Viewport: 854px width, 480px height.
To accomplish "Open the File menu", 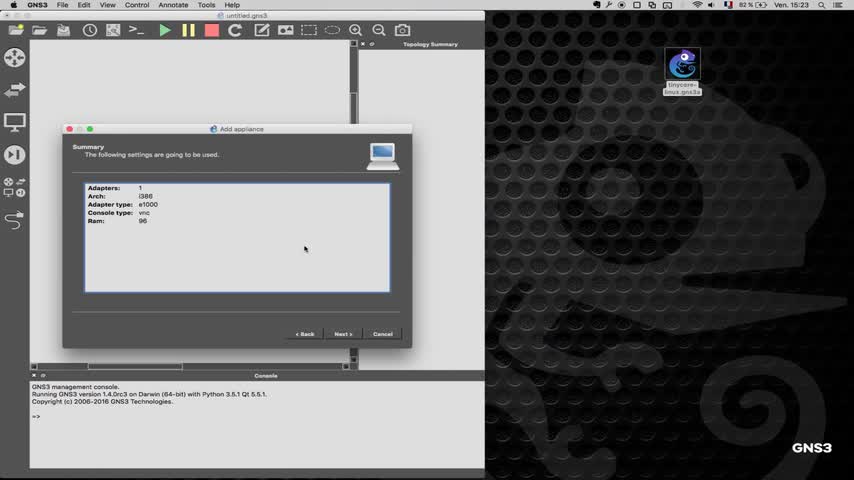I will coord(63,5).
